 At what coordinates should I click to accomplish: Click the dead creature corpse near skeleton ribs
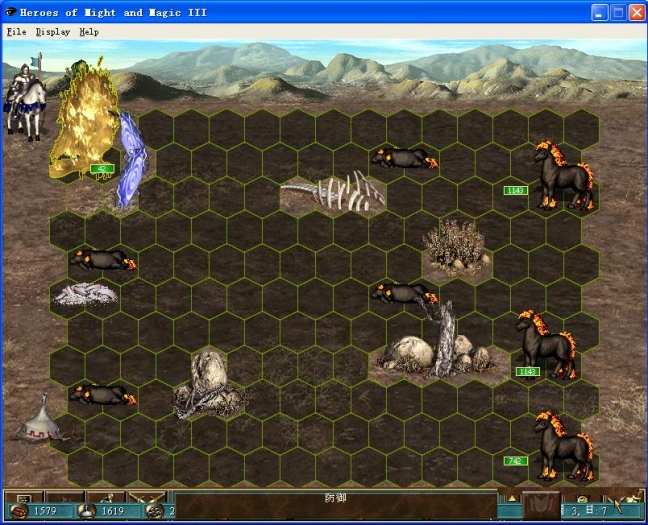[x=404, y=158]
